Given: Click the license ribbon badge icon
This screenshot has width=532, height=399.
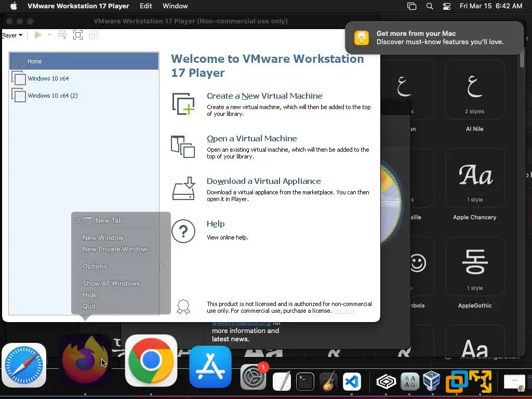Looking at the screenshot, I should (x=183, y=307).
